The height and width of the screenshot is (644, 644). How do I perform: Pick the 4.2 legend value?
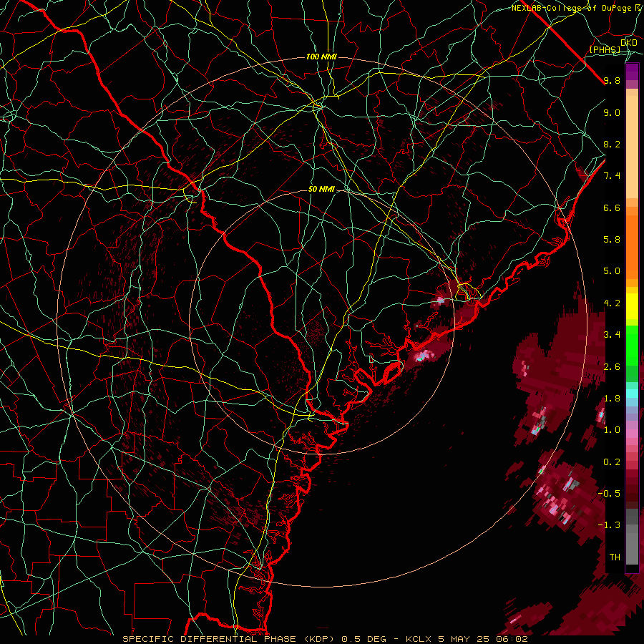tap(612, 303)
